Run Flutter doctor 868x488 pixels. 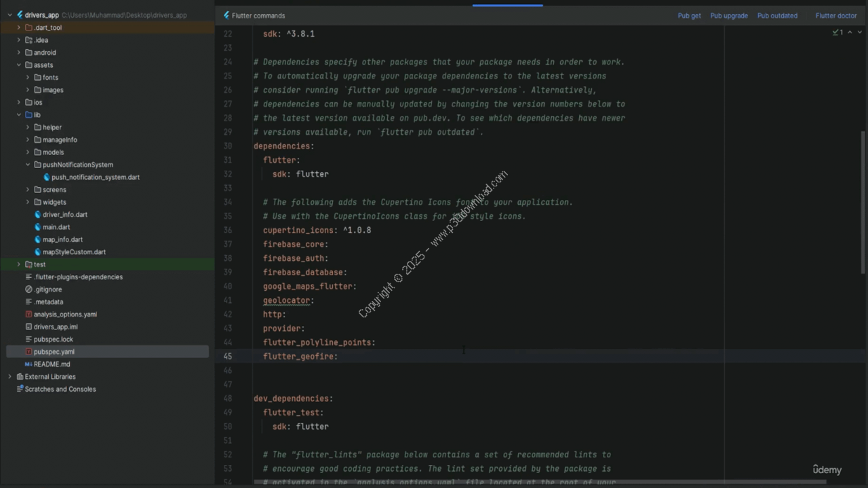(x=836, y=16)
